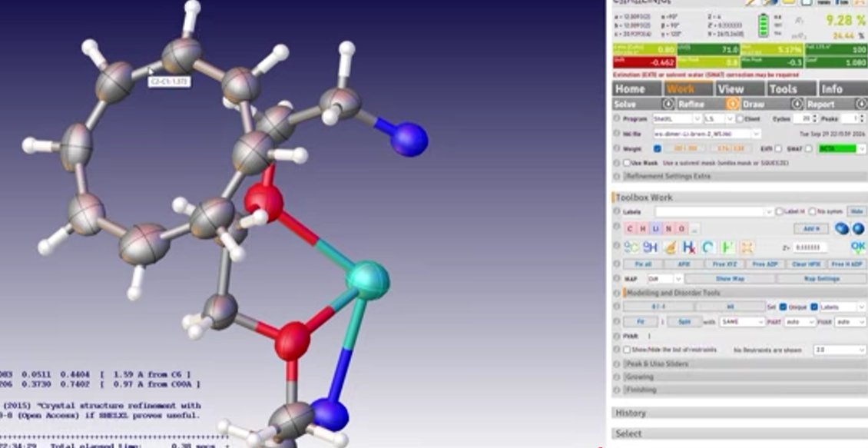
Task: Toggle the Label H option
Action: (x=780, y=211)
